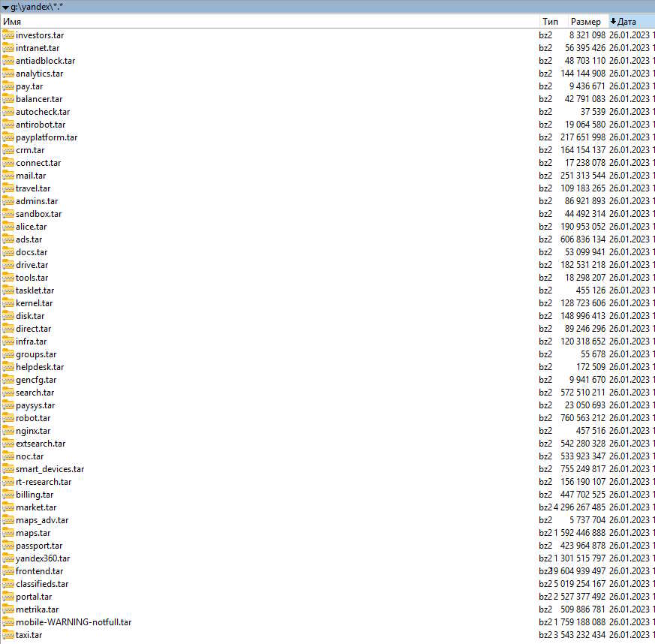Viewport: 655px width, 644px height.
Task: Click the archive icon next to investors.tar
Action: [8, 35]
